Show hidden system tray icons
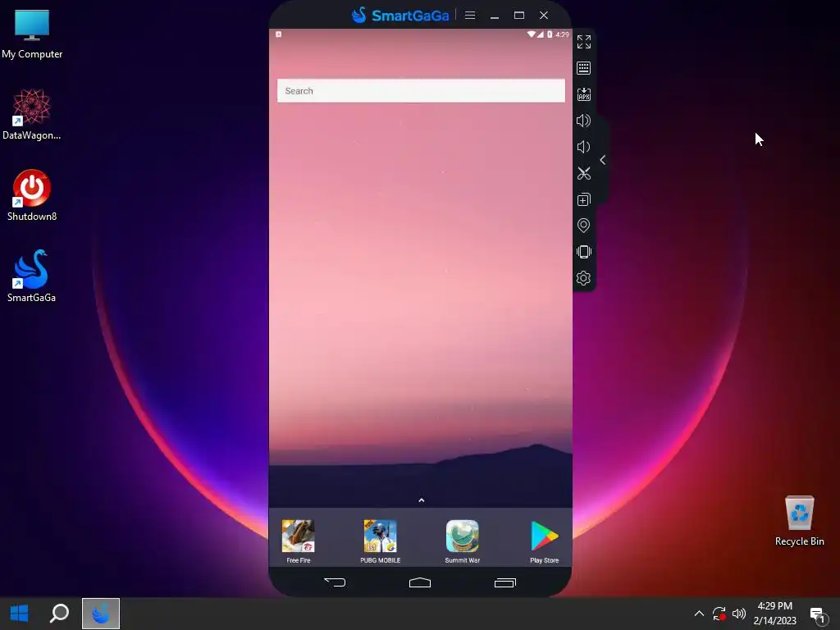The width and height of the screenshot is (840, 630). (x=699, y=614)
